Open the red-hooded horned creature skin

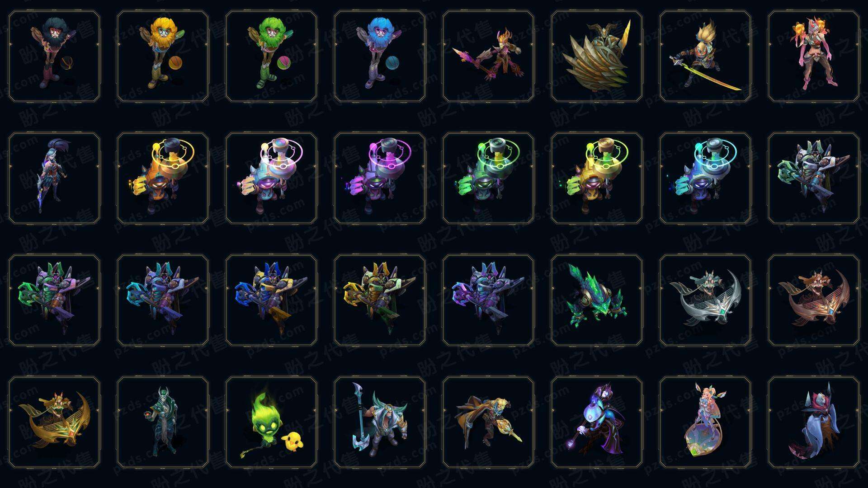(x=814, y=422)
